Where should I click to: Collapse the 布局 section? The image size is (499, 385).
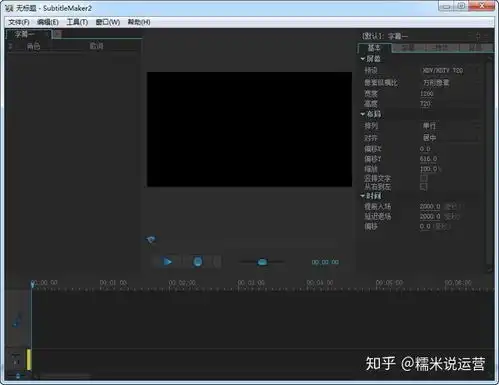pyautogui.click(x=363, y=114)
